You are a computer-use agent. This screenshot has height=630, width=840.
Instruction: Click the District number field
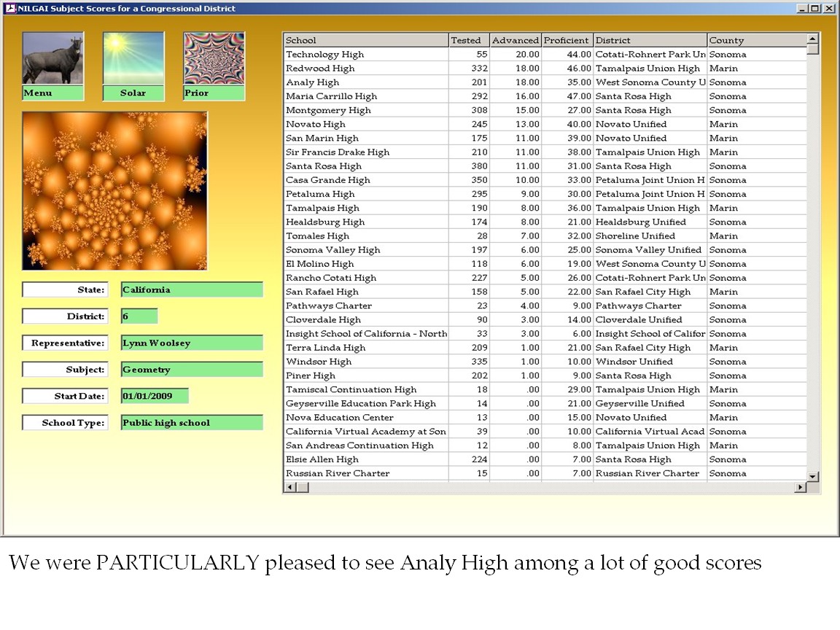point(139,316)
